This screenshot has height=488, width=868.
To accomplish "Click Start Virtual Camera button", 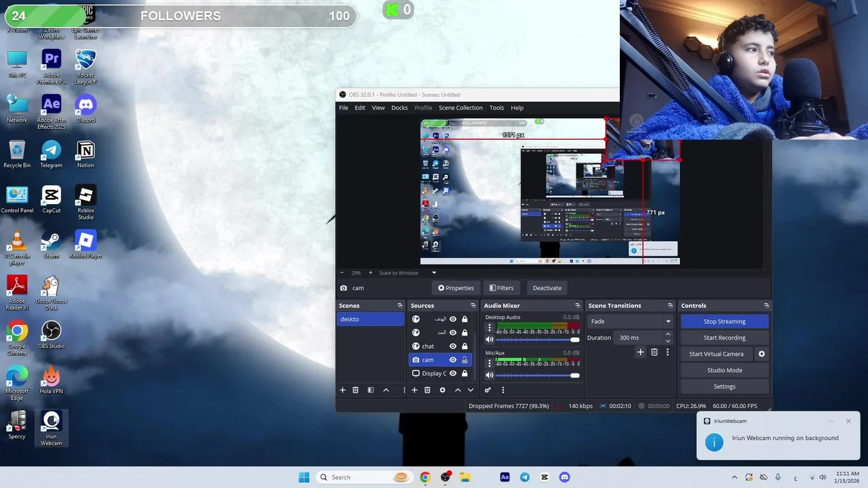I will coord(716,354).
